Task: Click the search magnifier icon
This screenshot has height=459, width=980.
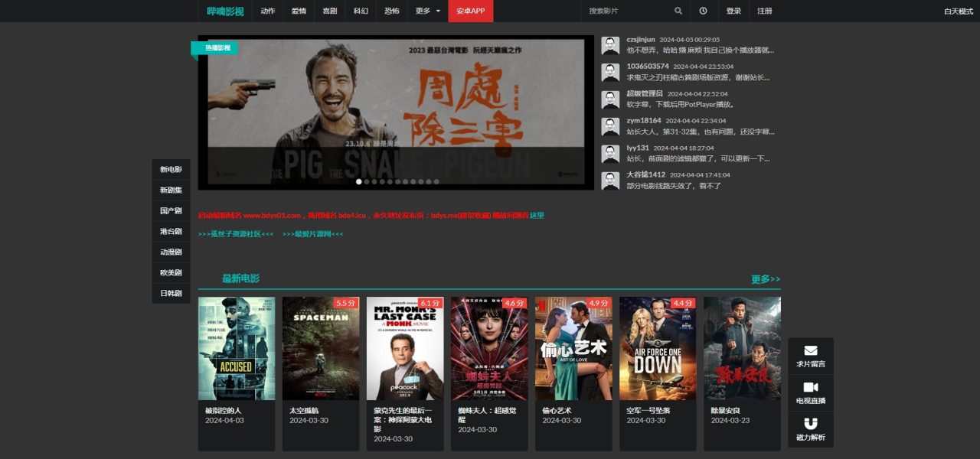Action: (678, 11)
